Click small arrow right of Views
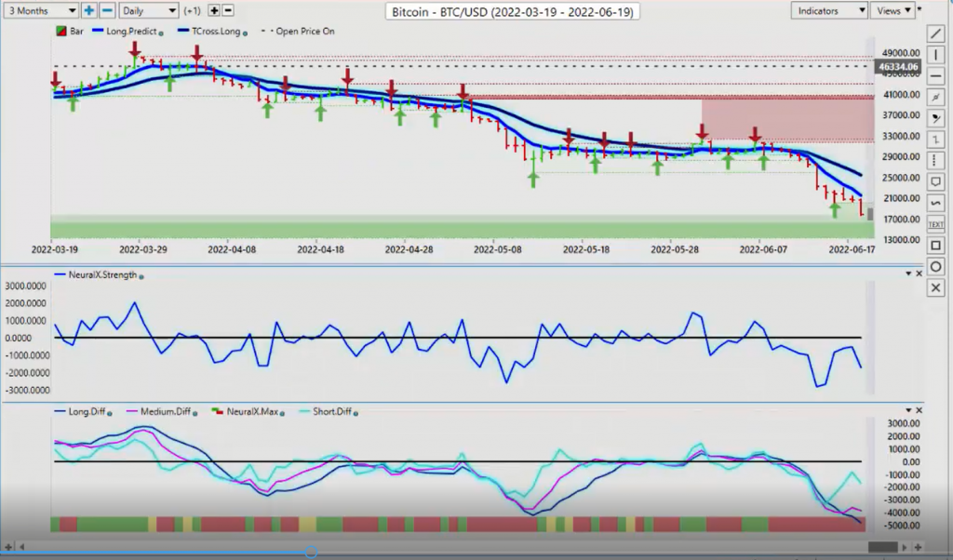The width and height of the screenshot is (953, 560). 919,9
